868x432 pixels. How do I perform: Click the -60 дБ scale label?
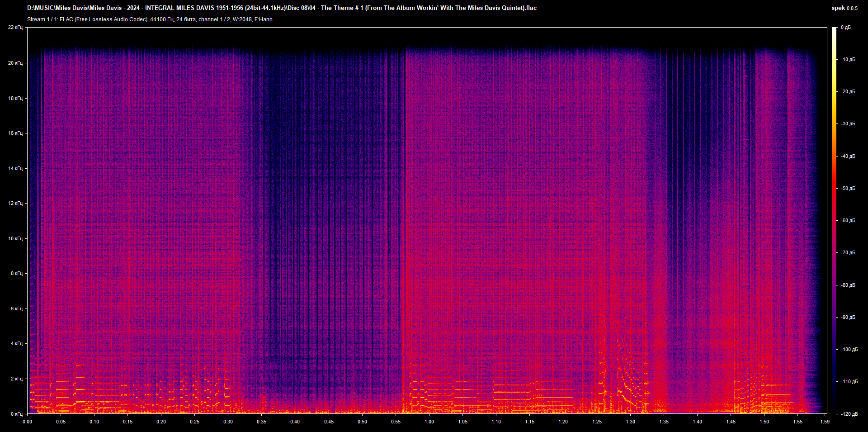click(848, 221)
